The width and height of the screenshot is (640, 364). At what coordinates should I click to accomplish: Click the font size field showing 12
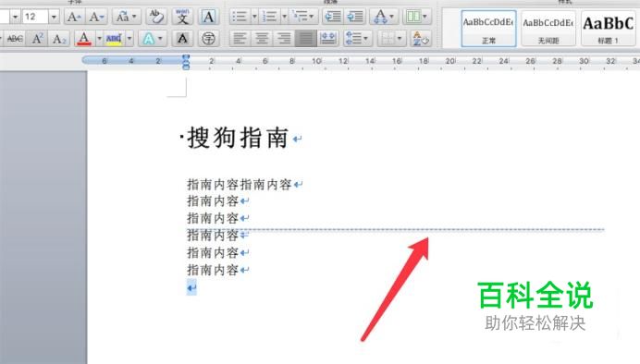pos(35,17)
